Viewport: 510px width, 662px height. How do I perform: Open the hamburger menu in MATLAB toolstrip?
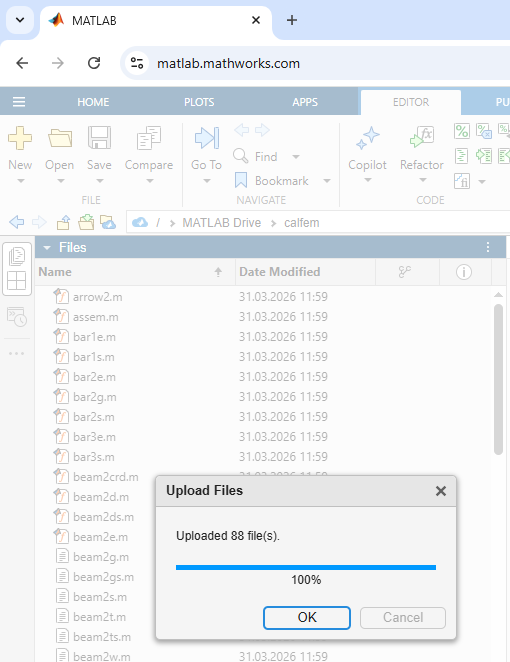[19, 102]
